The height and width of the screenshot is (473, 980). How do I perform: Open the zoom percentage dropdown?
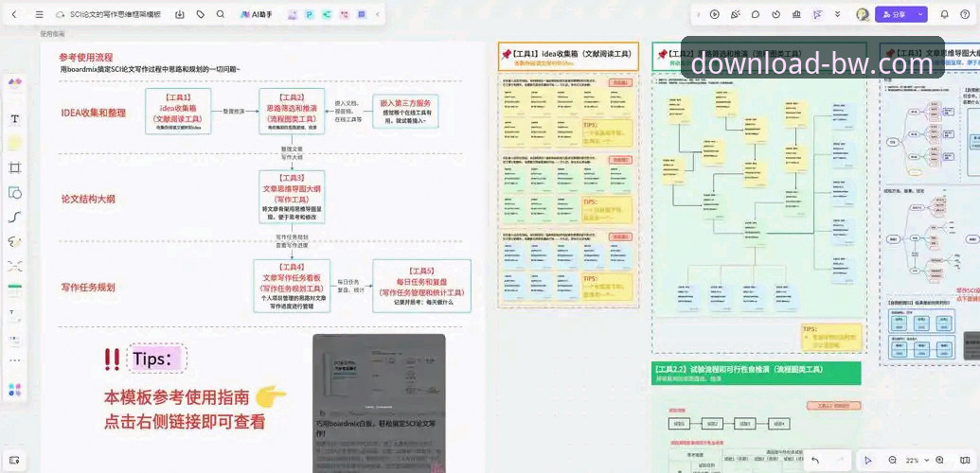tap(917, 461)
